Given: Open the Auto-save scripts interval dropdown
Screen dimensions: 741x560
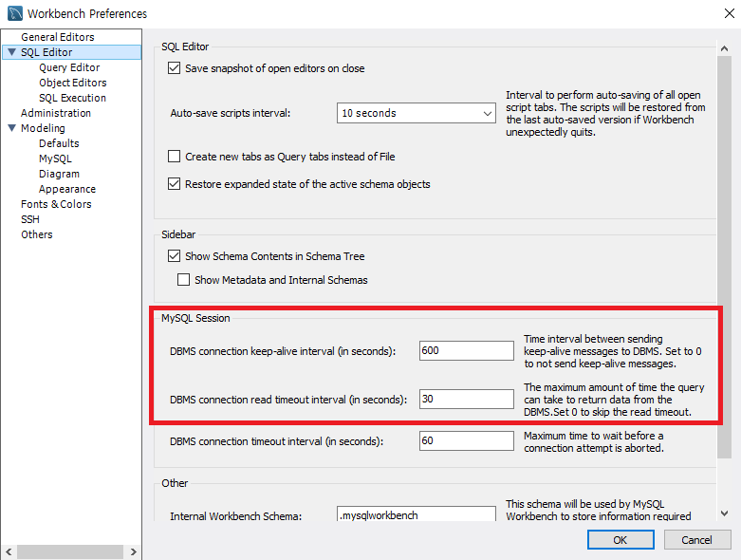Looking at the screenshot, I should (x=417, y=113).
